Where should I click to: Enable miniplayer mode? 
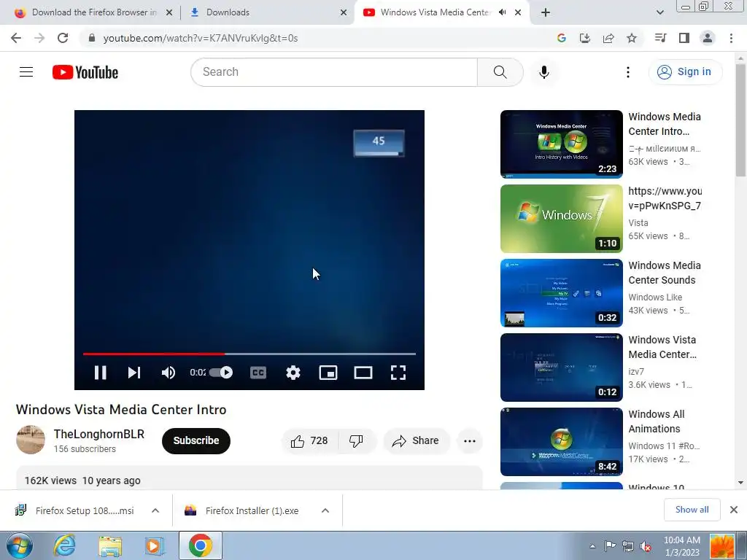(328, 373)
